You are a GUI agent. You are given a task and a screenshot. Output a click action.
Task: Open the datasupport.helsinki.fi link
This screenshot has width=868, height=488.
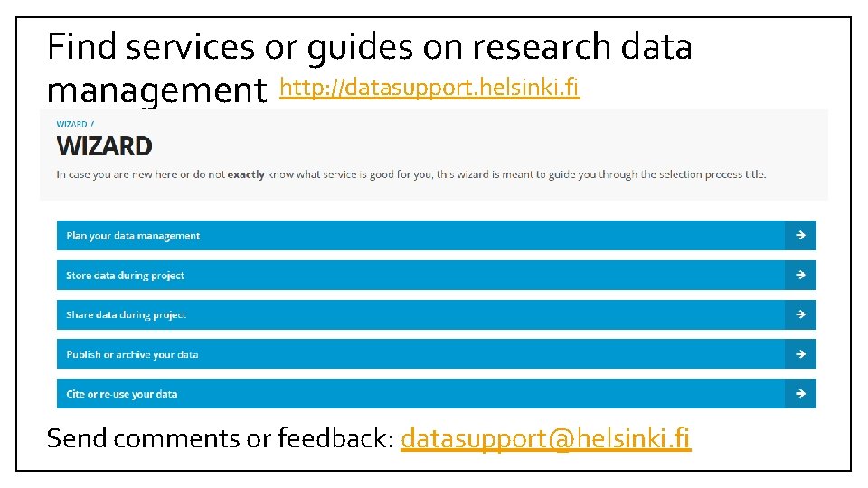429,88
